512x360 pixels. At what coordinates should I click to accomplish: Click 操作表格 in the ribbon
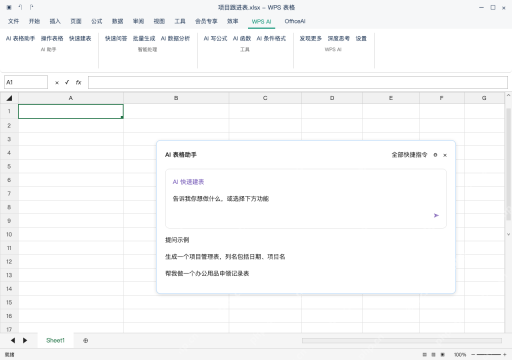52,39
